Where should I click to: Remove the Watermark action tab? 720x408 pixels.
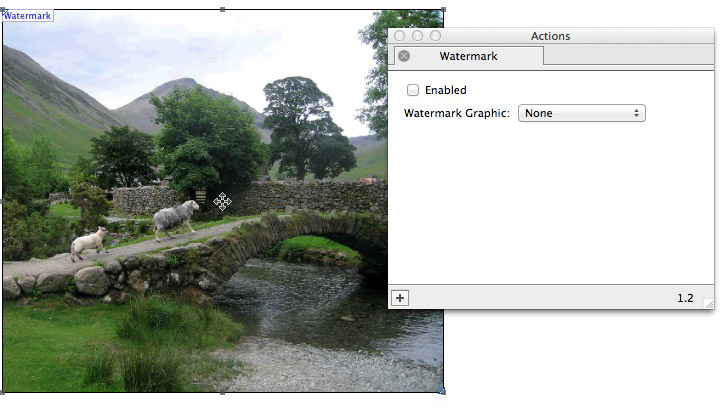pos(404,56)
